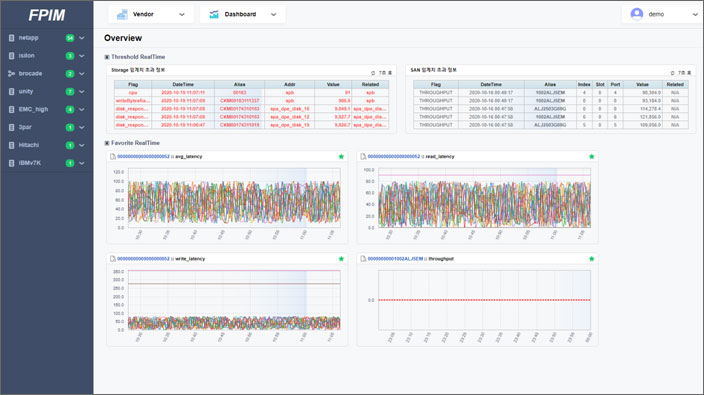Expand the brocade chevron
The image size is (704, 395).
coord(82,74)
